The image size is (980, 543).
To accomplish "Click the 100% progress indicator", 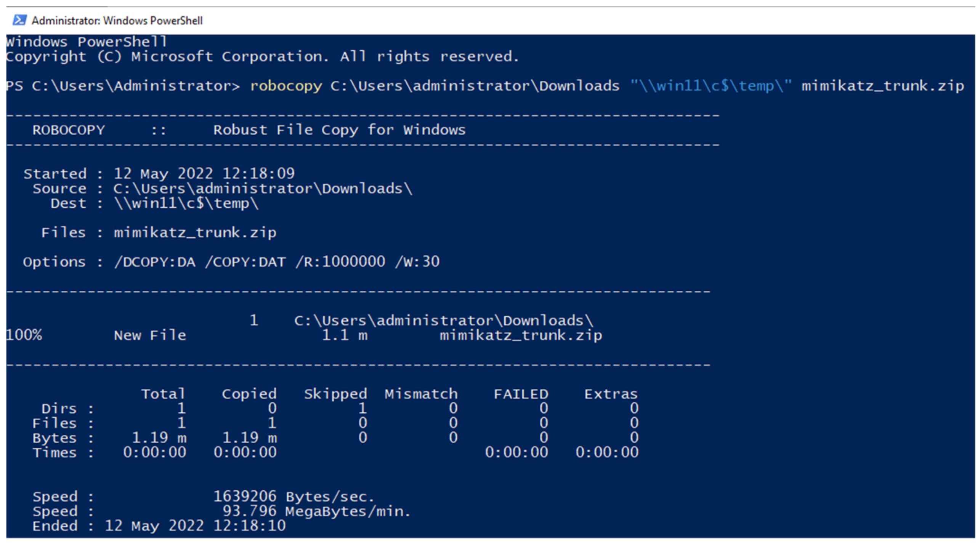I will tap(24, 335).
